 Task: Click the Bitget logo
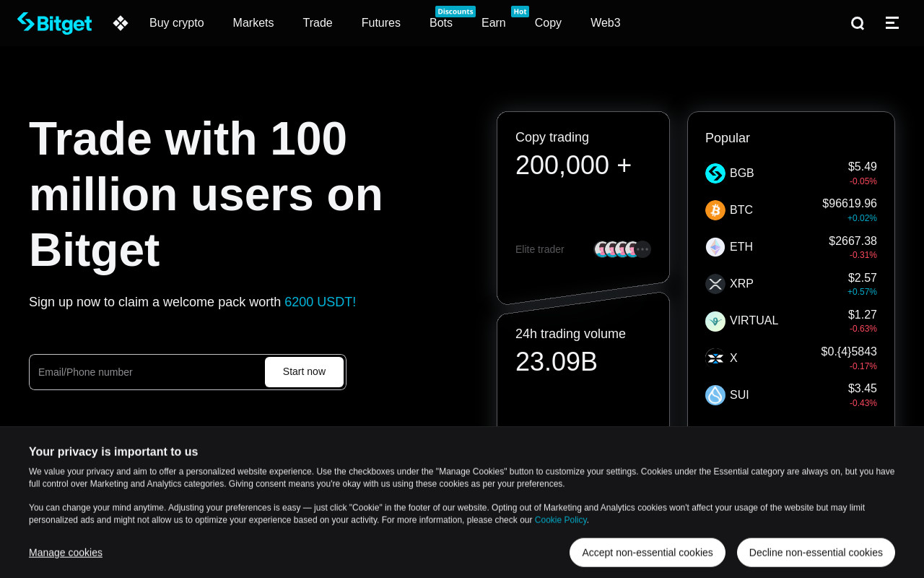55,23
